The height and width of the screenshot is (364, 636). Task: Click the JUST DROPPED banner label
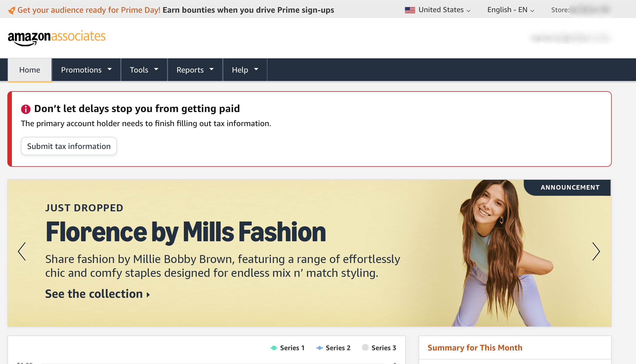(84, 208)
